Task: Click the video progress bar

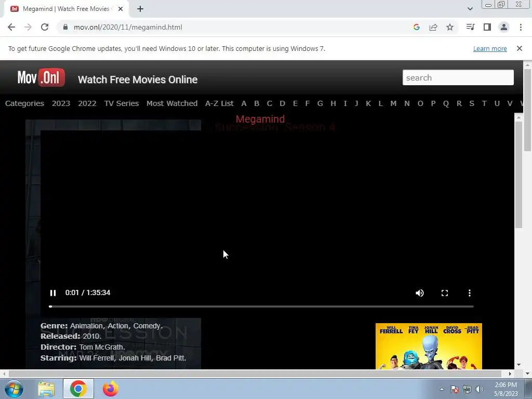Action: [261, 307]
